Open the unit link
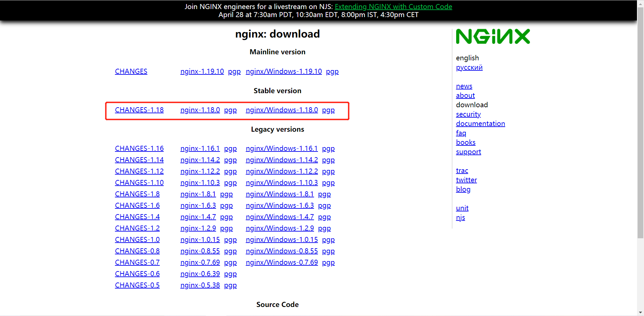This screenshot has height=316, width=644. pyautogui.click(x=462, y=208)
